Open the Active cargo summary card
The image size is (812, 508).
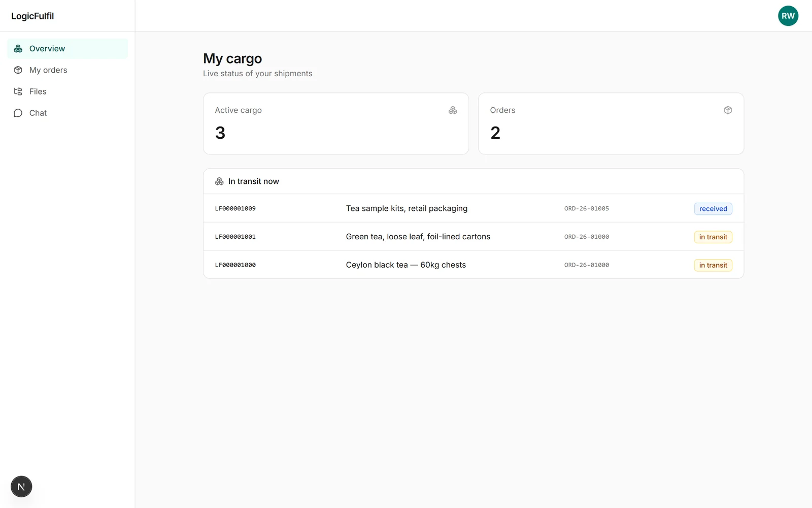[336, 123]
